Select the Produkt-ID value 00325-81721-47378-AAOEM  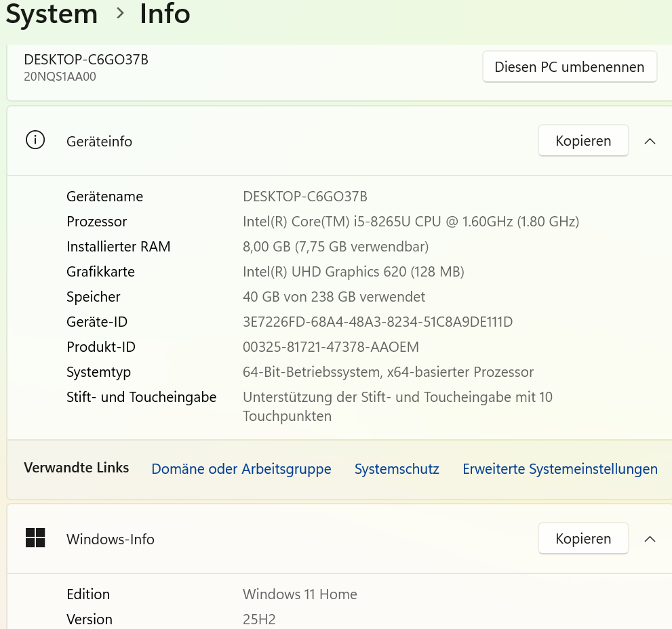(331, 346)
